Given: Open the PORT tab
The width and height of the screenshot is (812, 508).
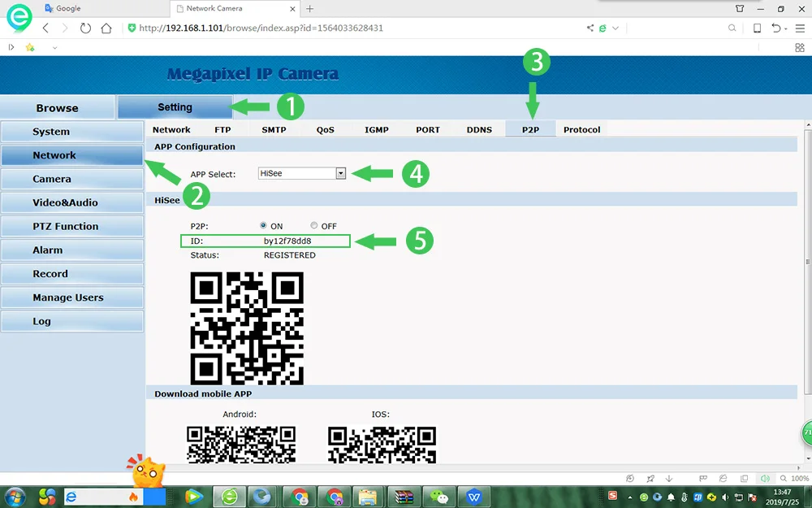Looking at the screenshot, I should 428,129.
